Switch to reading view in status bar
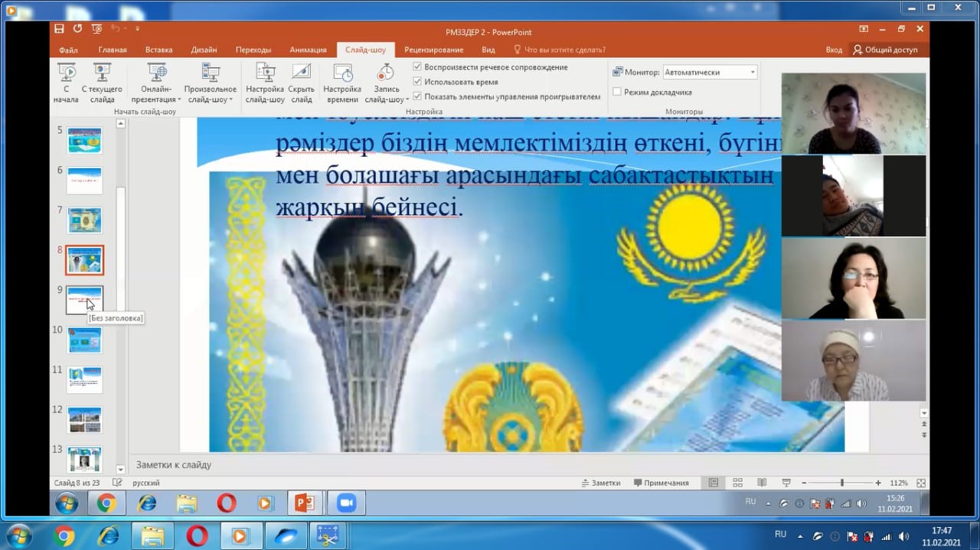The image size is (980, 550). click(762, 483)
